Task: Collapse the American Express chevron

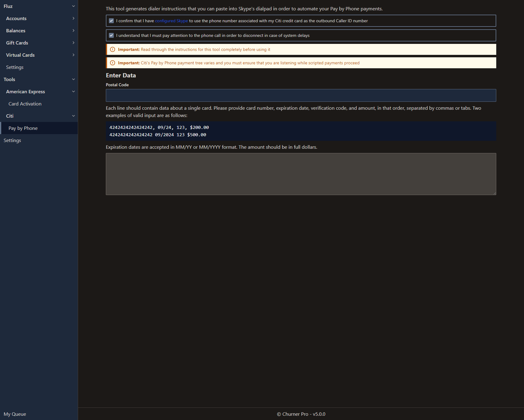Action: point(73,91)
